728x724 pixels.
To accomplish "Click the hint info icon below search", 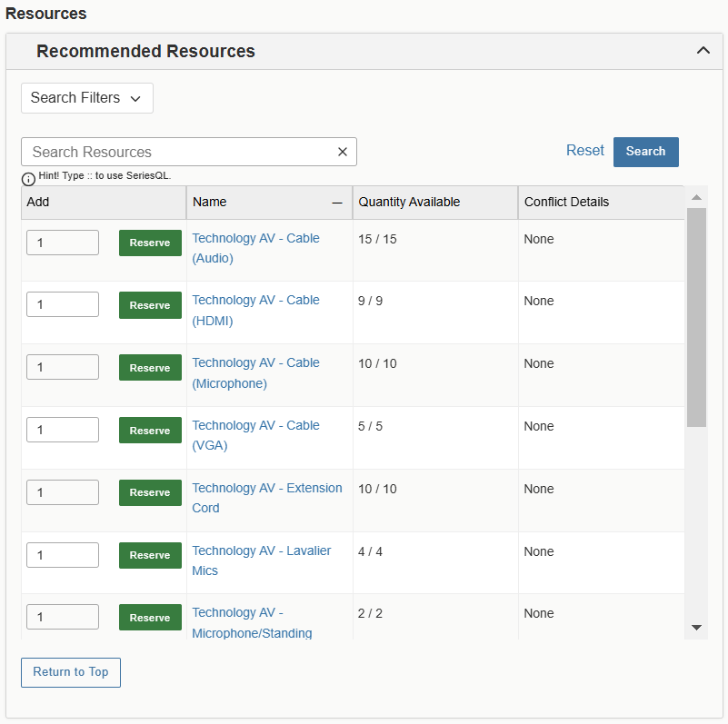I will tap(29, 178).
